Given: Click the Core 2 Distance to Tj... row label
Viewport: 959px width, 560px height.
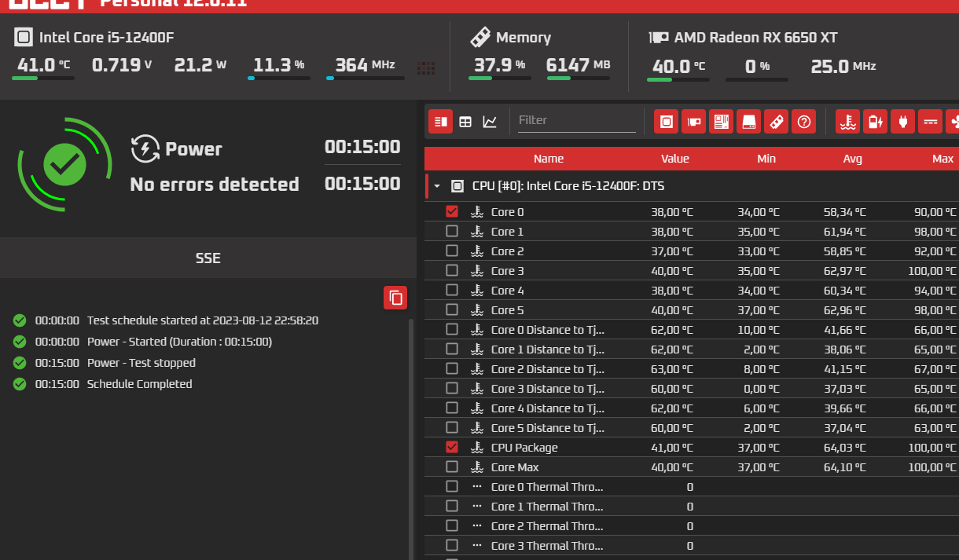Looking at the screenshot, I should click(548, 369).
